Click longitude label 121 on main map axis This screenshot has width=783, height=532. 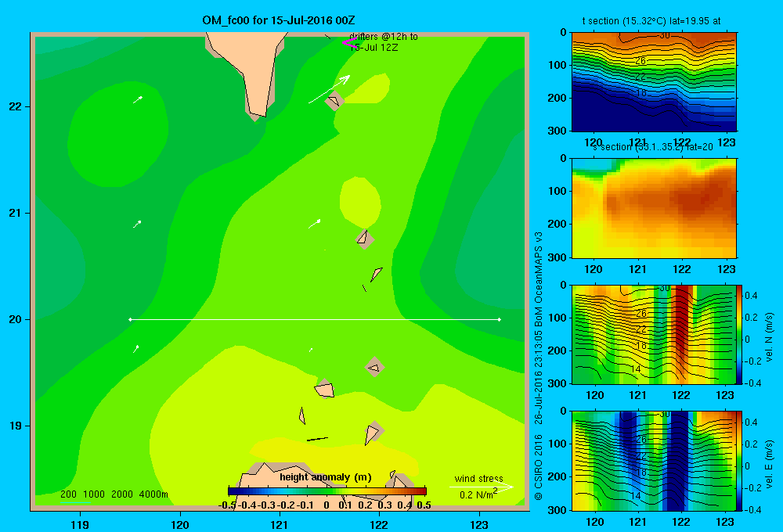[280, 524]
